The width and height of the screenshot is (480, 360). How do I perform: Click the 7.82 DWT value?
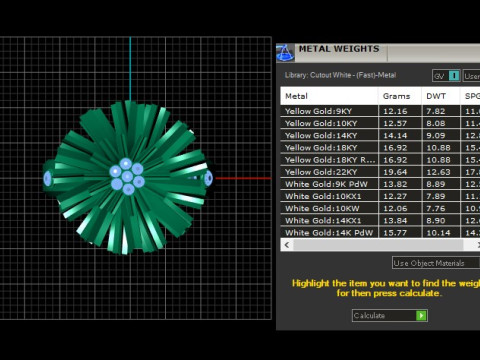(x=436, y=111)
